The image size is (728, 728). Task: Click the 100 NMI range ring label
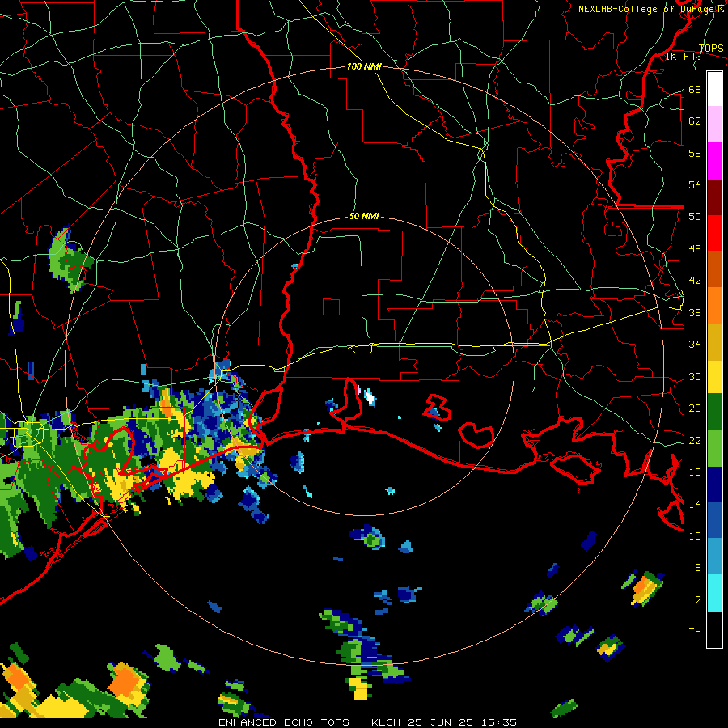click(364, 66)
